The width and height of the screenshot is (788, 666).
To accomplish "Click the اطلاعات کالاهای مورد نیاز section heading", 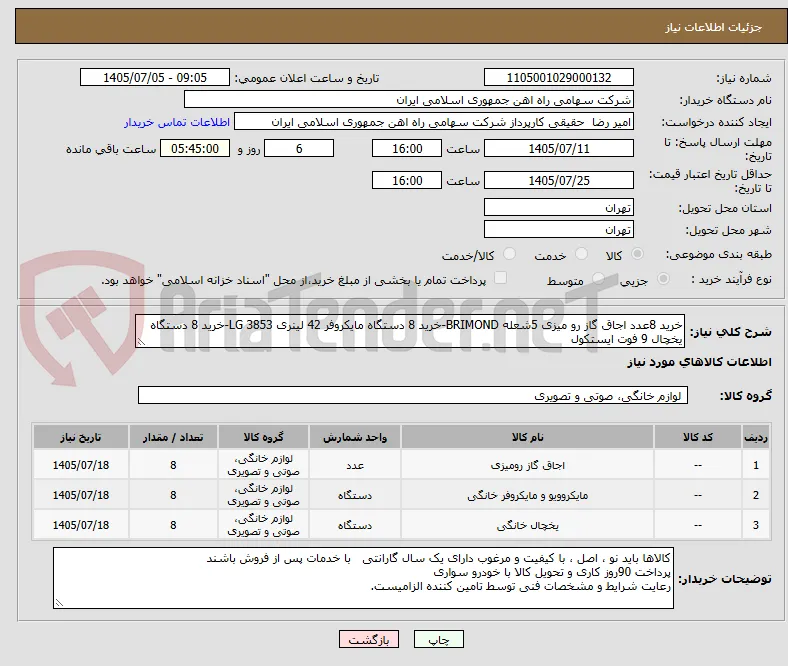I will (x=699, y=362).
